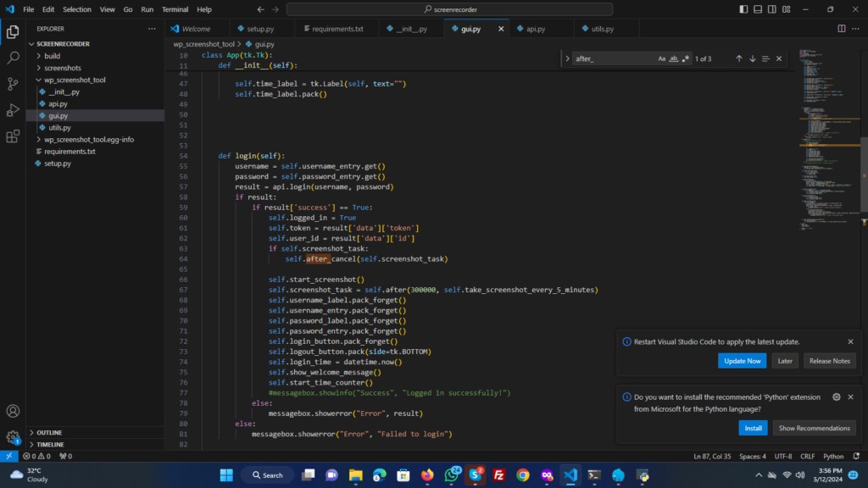Open the Search view in activity bar
Image resolution: width=868 pixels, height=488 pixels.
[13, 58]
